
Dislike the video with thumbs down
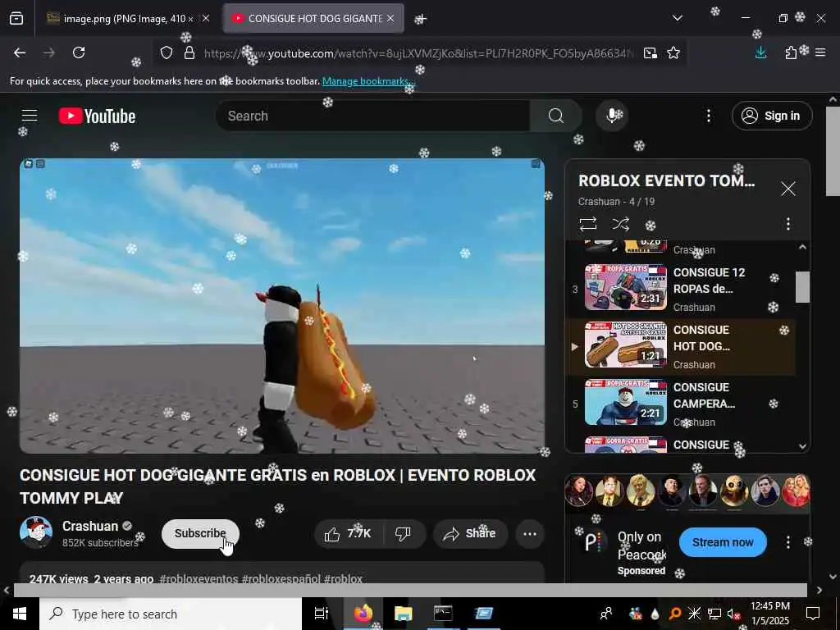[x=403, y=533]
